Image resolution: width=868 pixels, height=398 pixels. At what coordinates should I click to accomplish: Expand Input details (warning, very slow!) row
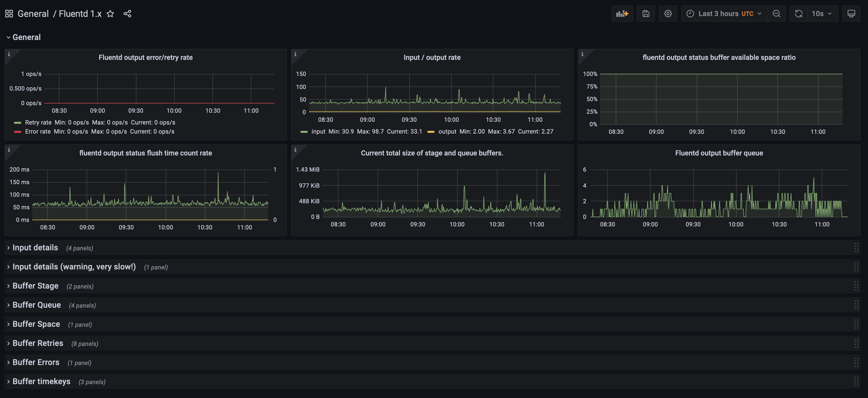tap(71, 267)
